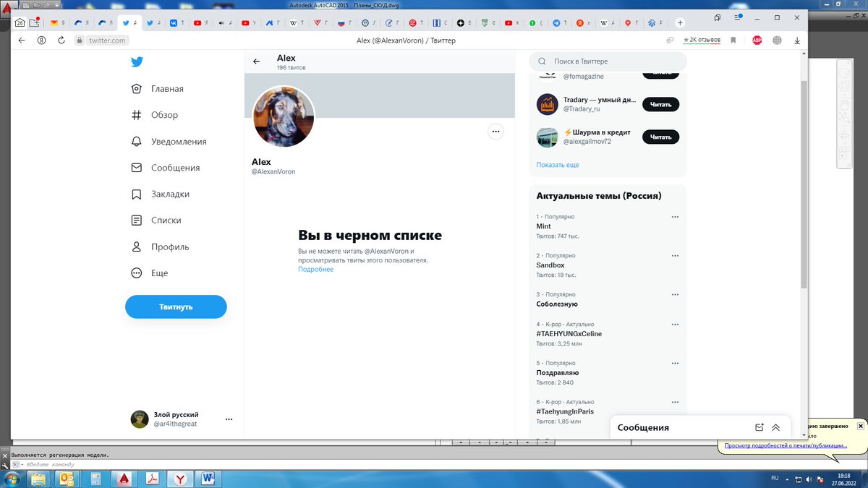
Task: Open the Еще more menu
Action: pos(149,273)
